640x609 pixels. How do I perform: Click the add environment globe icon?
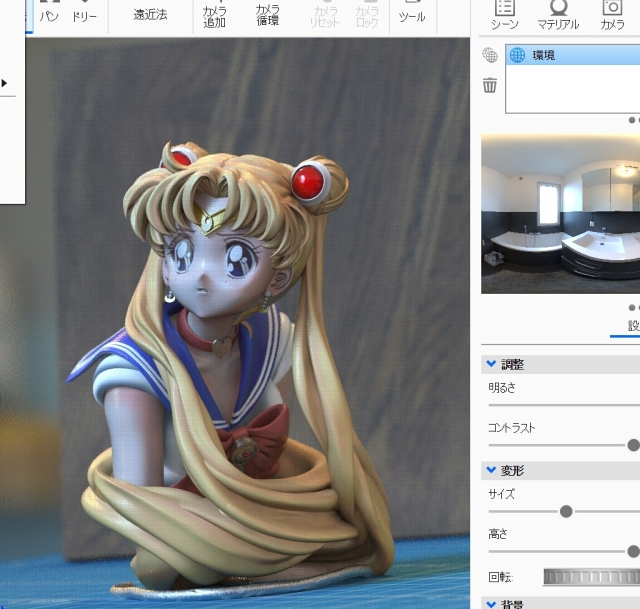(x=490, y=55)
